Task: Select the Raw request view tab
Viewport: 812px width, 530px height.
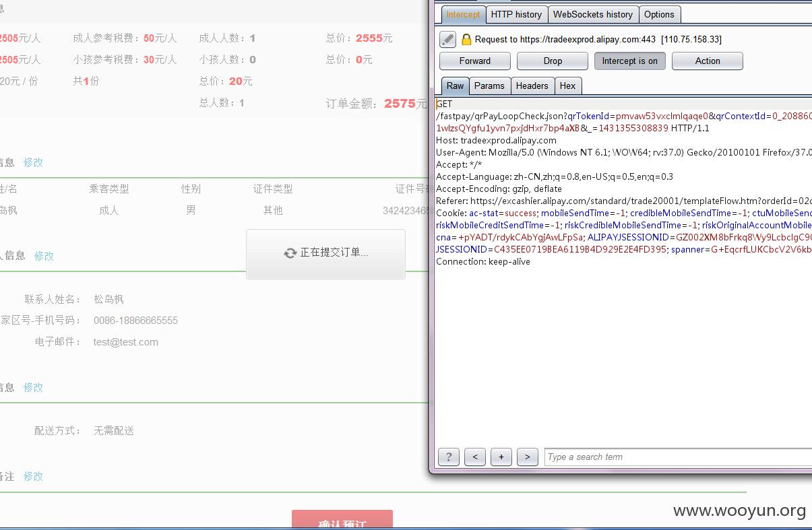Action: [x=455, y=86]
